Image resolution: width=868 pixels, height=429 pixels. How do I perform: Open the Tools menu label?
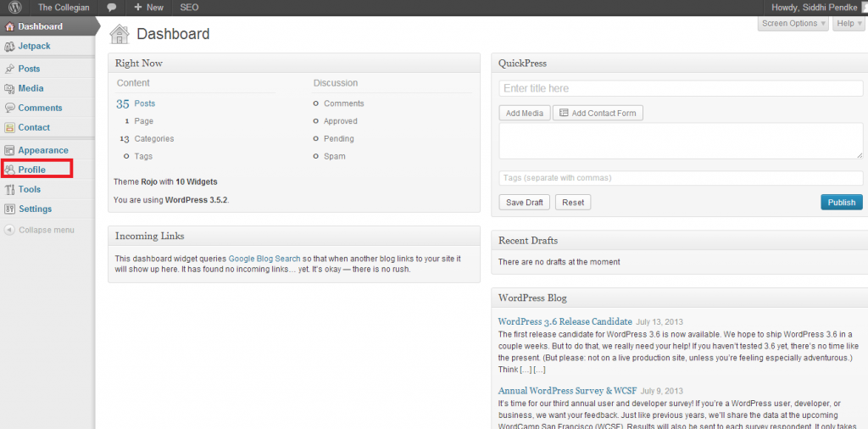(30, 189)
